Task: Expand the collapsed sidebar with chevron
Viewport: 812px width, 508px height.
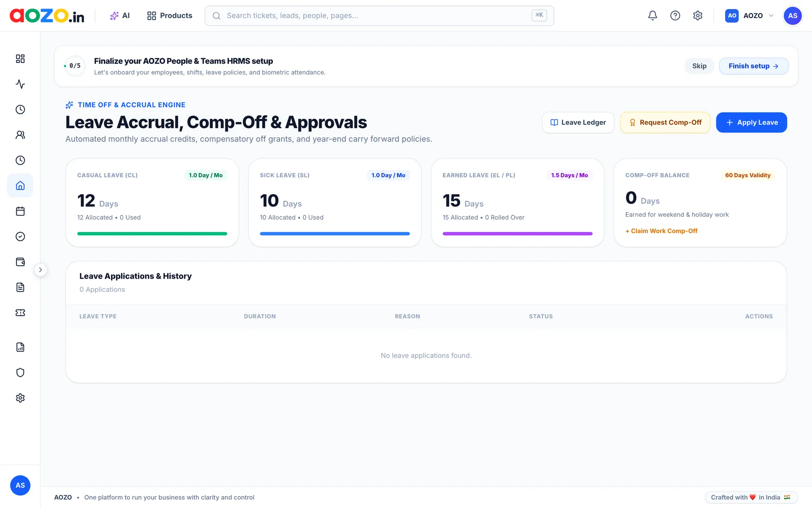Action: coord(41,270)
